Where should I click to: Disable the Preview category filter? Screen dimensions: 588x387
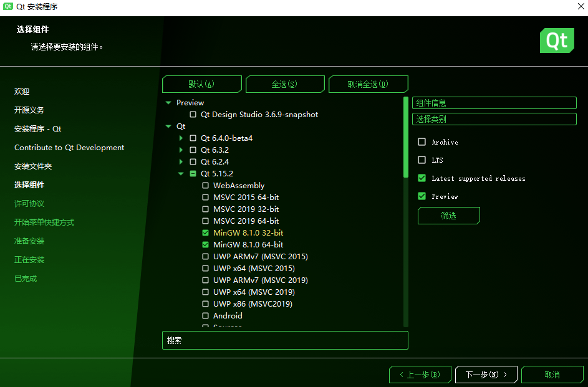point(422,196)
